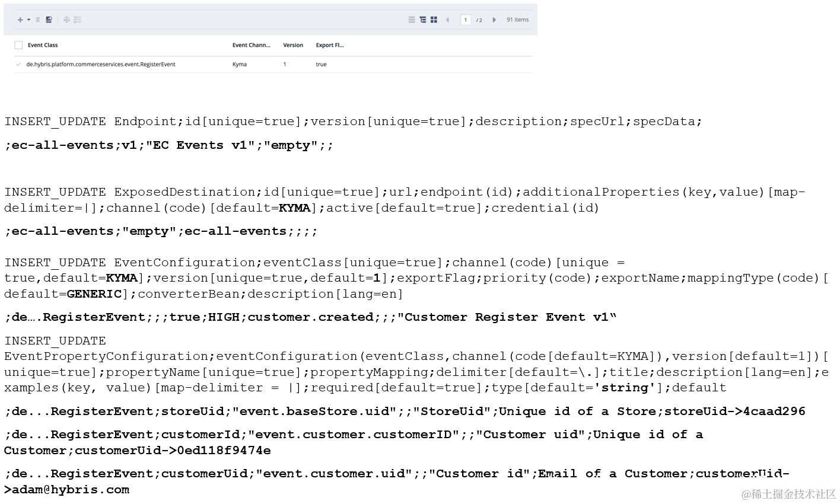
Task: Click the Kyma channel cell
Action: click(240, 64)
